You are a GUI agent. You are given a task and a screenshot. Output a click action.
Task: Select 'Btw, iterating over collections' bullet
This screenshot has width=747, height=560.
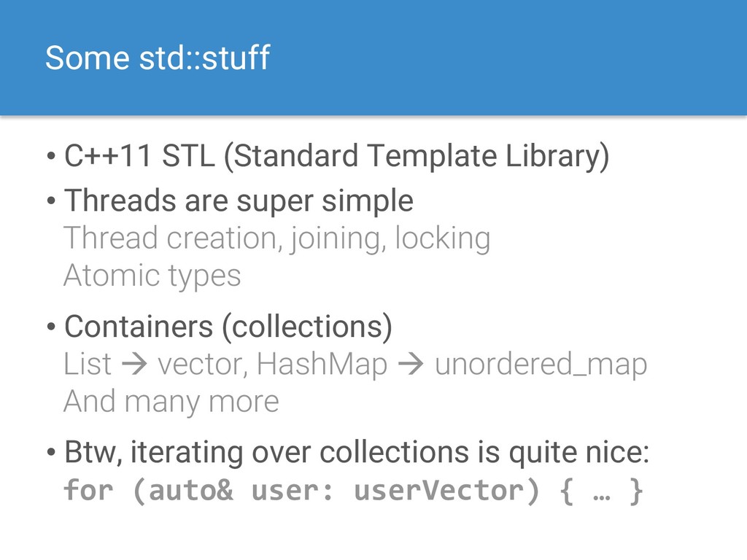(357, 452)
